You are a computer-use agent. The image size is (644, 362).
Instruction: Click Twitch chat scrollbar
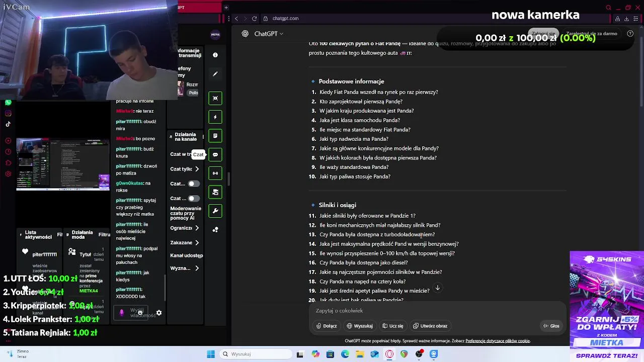pos(165,288)
